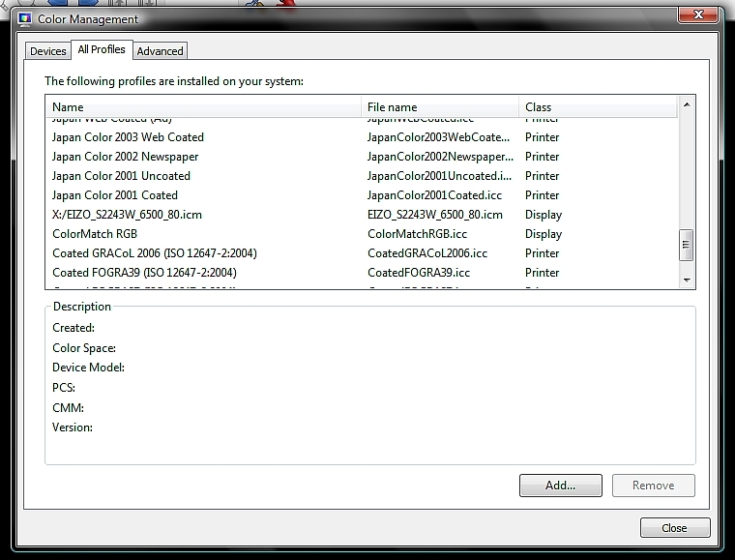Switch to the Devices tab
The width and height of the screenshot is (735, 560).
[x=47, y=51]
